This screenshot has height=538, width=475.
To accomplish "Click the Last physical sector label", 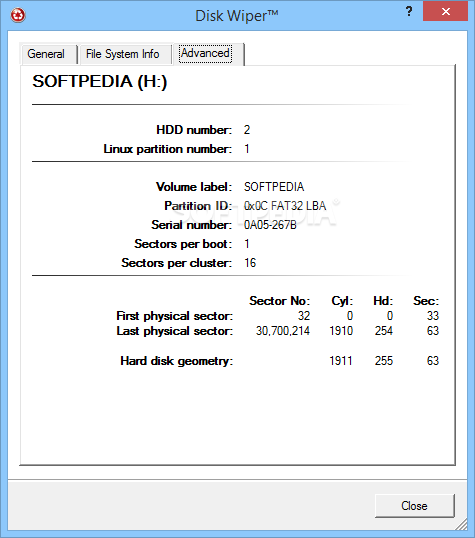I will [175, 331].
